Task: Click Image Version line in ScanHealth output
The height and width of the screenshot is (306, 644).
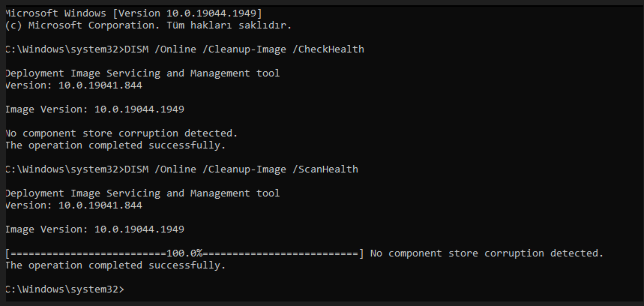Action: point(94,229)
